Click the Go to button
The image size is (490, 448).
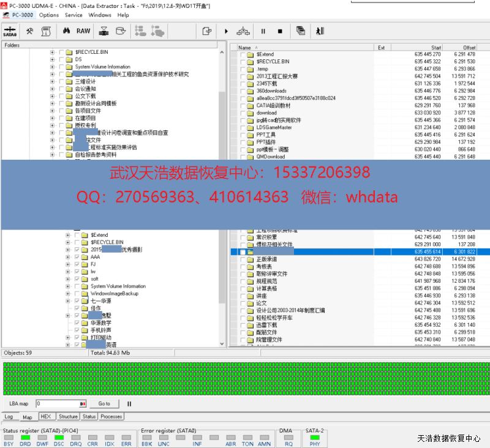pyautogui.click(x=104, y=404)
